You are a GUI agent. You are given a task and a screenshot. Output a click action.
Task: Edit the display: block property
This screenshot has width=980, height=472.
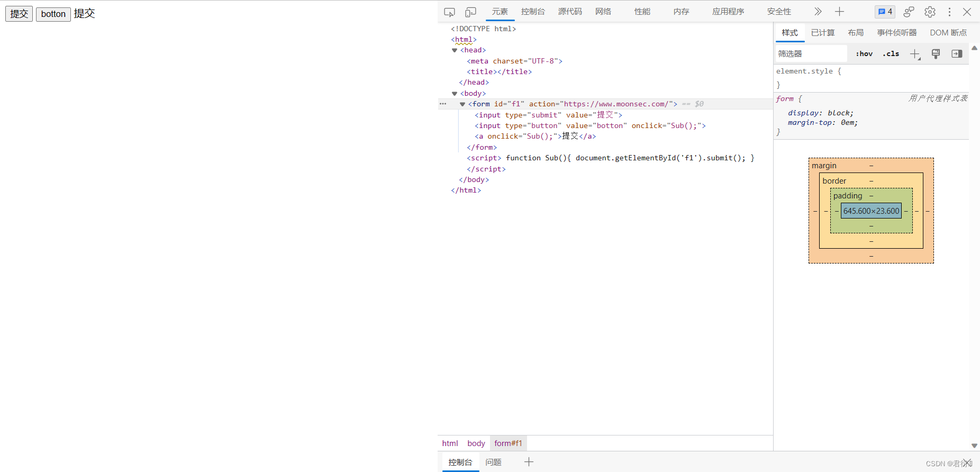tap(820, 113)
